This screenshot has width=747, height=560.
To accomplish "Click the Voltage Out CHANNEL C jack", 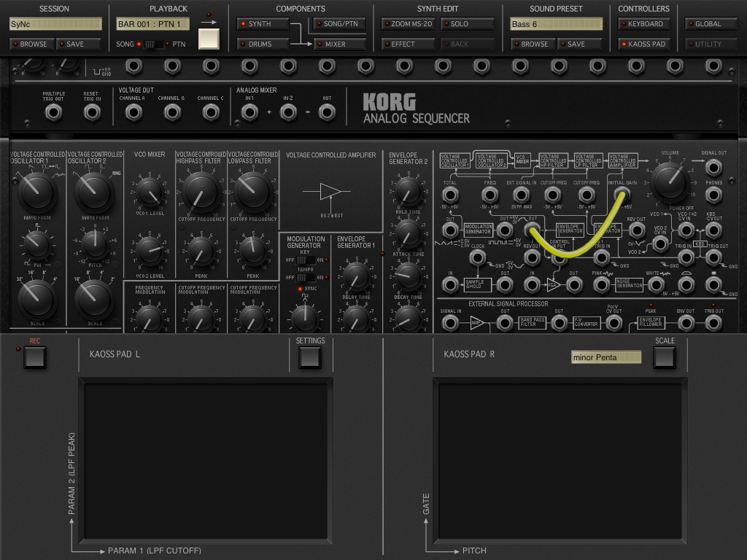I will (x=211, y=113).
